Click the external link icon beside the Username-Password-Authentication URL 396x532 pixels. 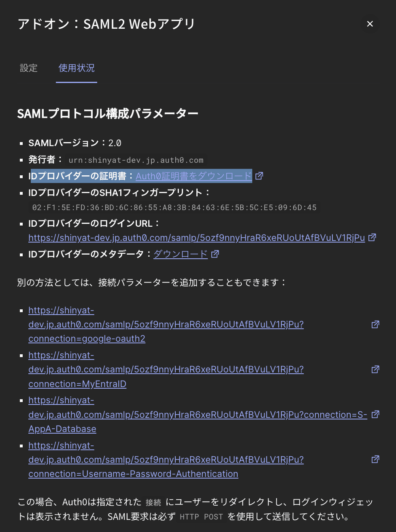375,459
